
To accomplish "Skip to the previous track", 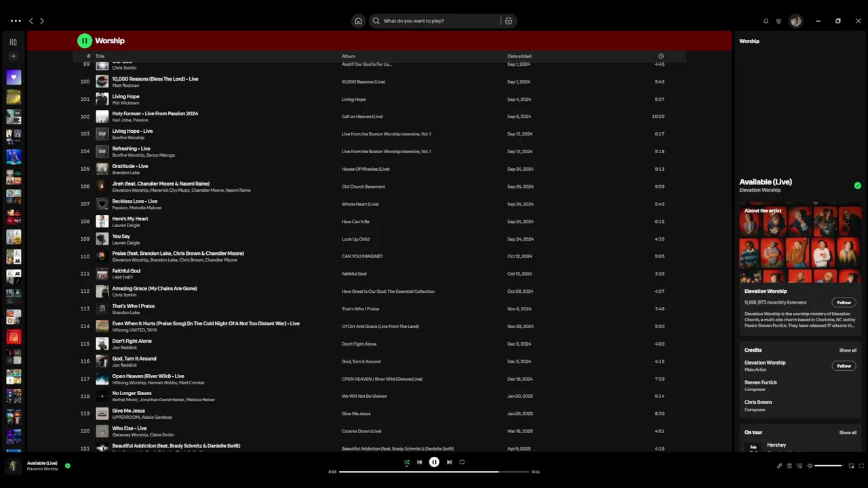I will [419, 462].
